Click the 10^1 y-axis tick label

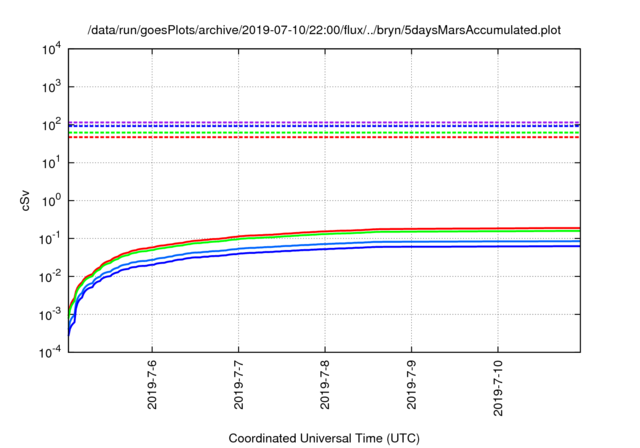[51, 163]
